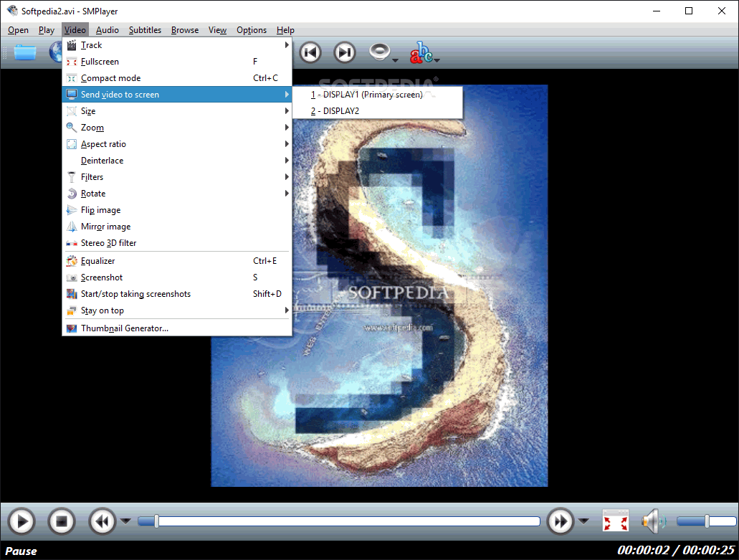Click the Stay on top icon
This screenshot has height=560, width=739.
(x=72, y=310)
